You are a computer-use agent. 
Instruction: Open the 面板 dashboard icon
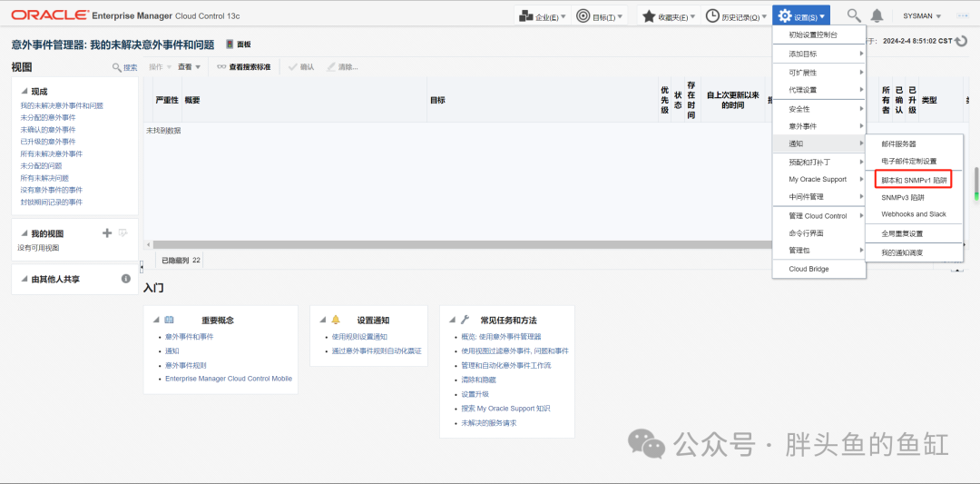[x=230, y=44]
